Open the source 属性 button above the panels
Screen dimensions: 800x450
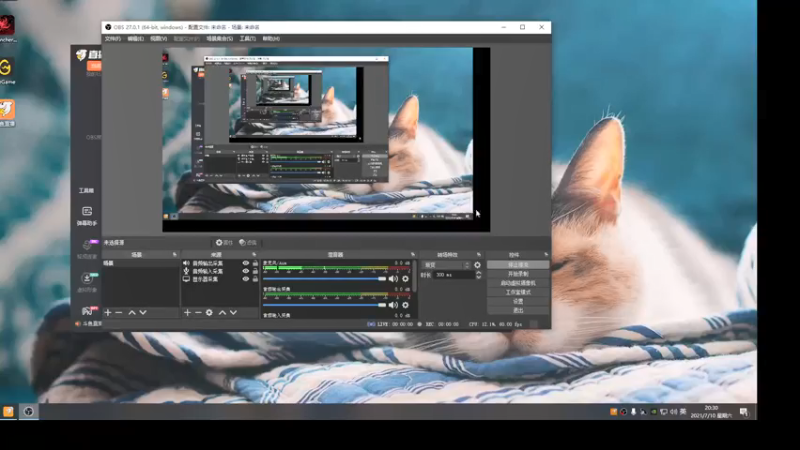pos(224,243)
